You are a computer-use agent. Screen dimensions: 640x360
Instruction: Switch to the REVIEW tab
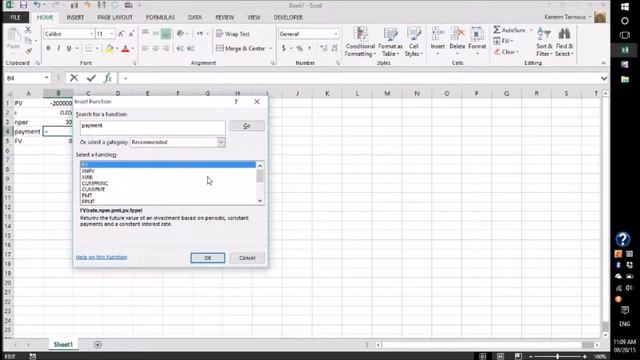coord(224,17)
